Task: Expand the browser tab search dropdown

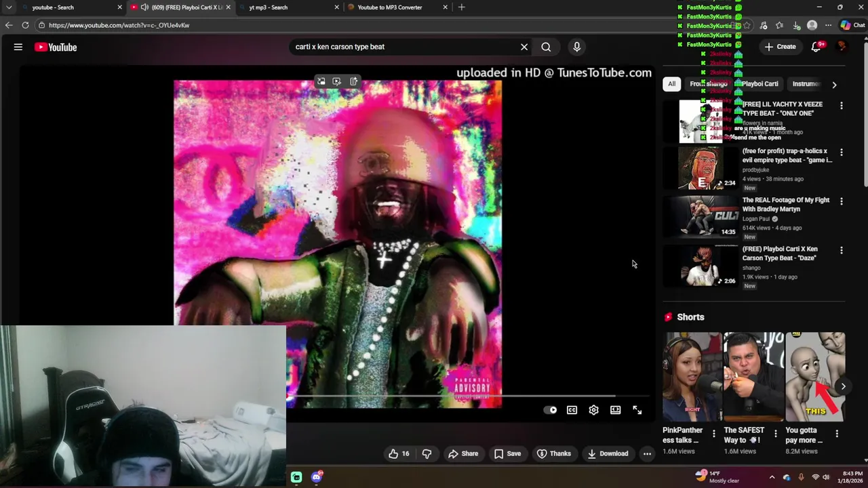Action: point(9,7)
